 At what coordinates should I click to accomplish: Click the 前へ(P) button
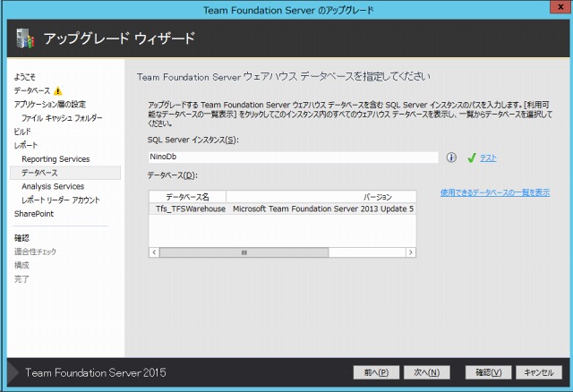click(x=376, y=372)
